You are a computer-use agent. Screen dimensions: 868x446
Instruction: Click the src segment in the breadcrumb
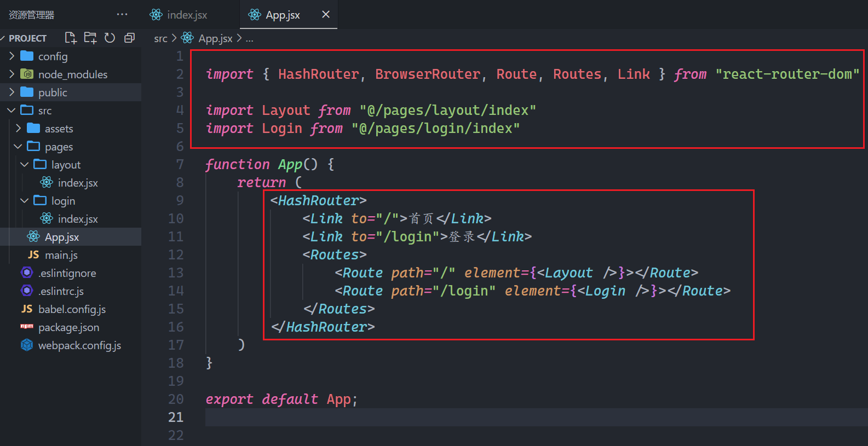point(160,39)
